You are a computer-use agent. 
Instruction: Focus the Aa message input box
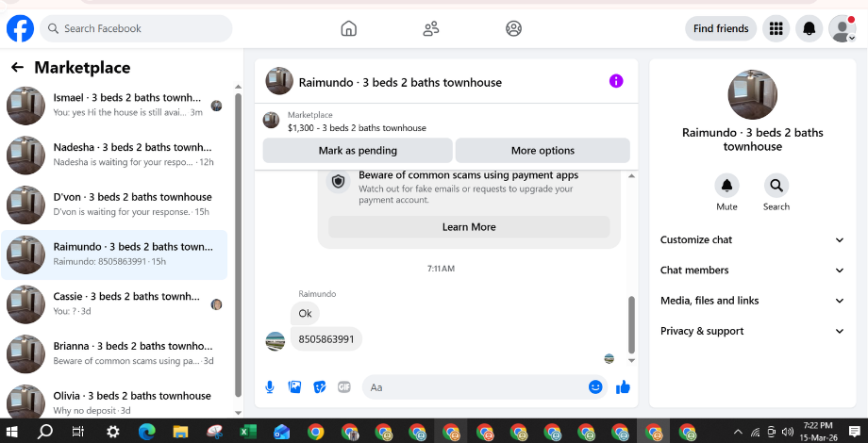click(484, 387)
